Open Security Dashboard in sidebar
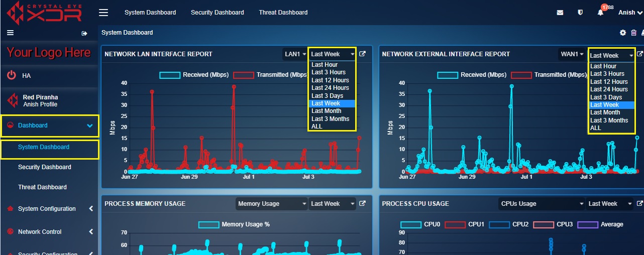Viewport: 644px width, 255px height. pyautogui.click(x=45, y=167)
